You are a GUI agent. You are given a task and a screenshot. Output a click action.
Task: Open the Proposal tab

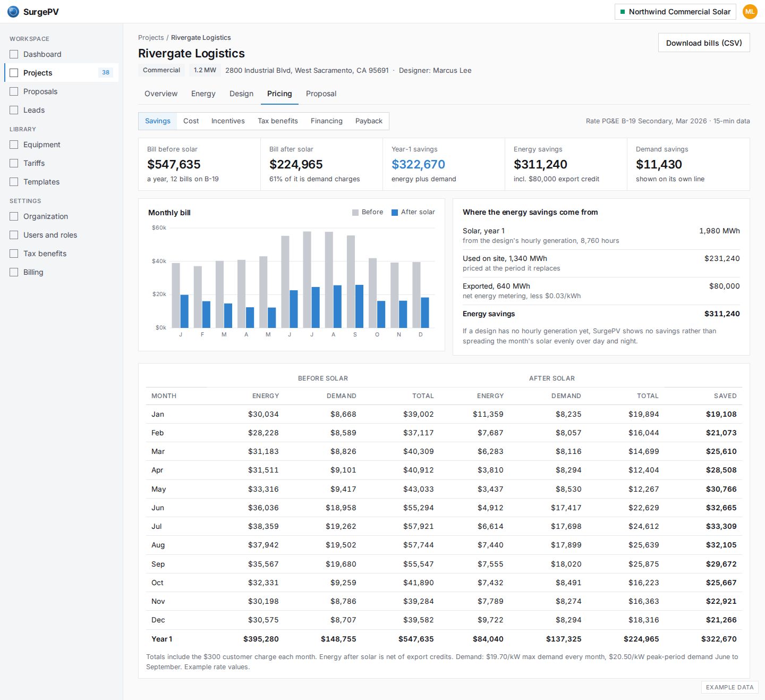tap(321, 94)
